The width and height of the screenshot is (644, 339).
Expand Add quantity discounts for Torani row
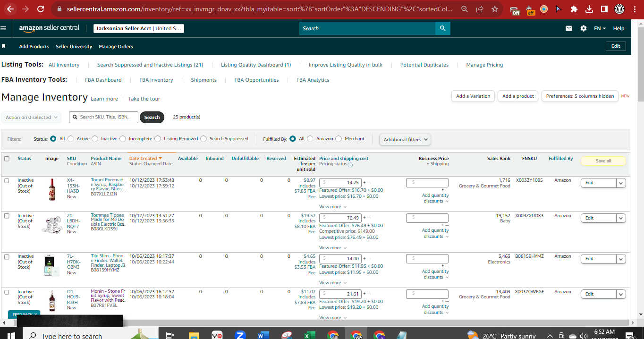point(435,198)
